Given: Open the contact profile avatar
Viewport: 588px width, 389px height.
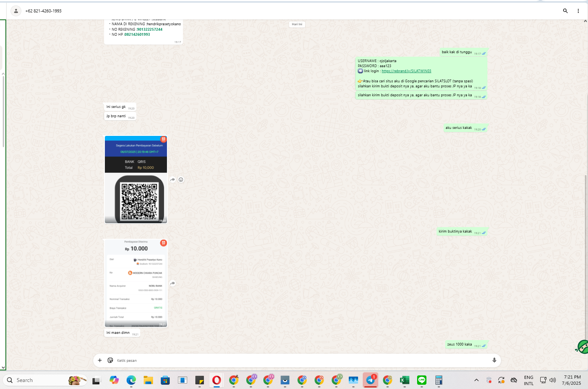Looking at the screenshot, I should pos(16,11).
